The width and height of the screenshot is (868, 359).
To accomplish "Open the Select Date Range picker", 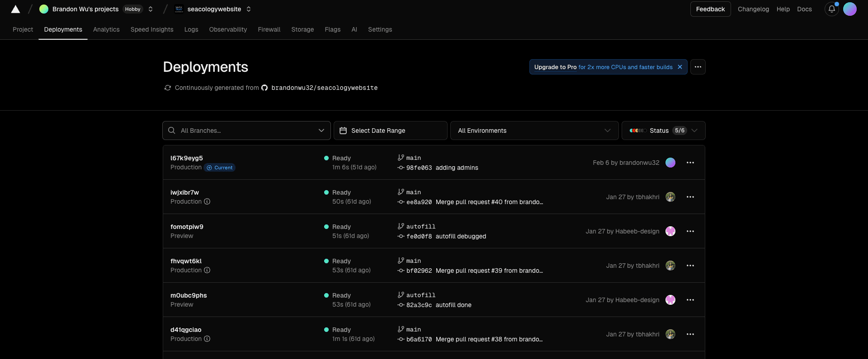I will click(390, 131).
